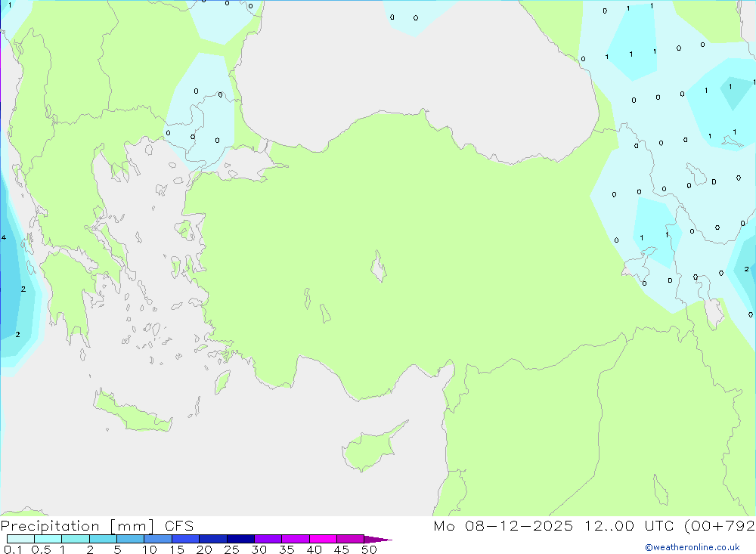Screen dimensions: 756x554
Task: Click the "25" legend scale label
Action: [232, 549]
